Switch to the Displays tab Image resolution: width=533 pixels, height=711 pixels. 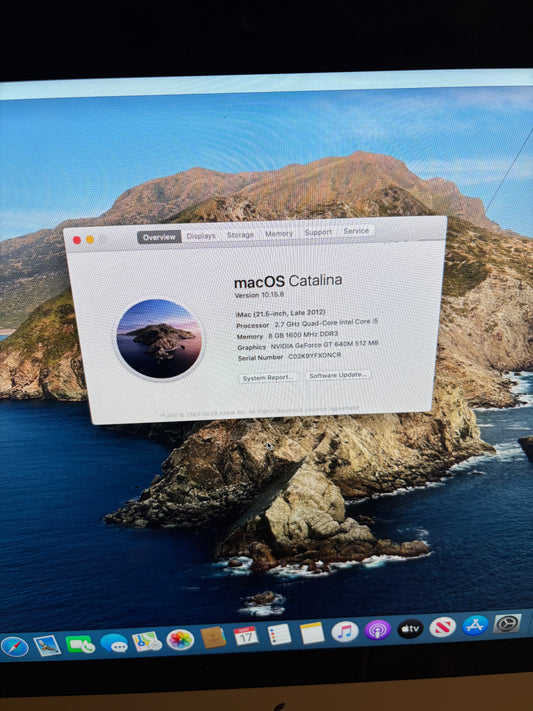click(x=201, y=236)
